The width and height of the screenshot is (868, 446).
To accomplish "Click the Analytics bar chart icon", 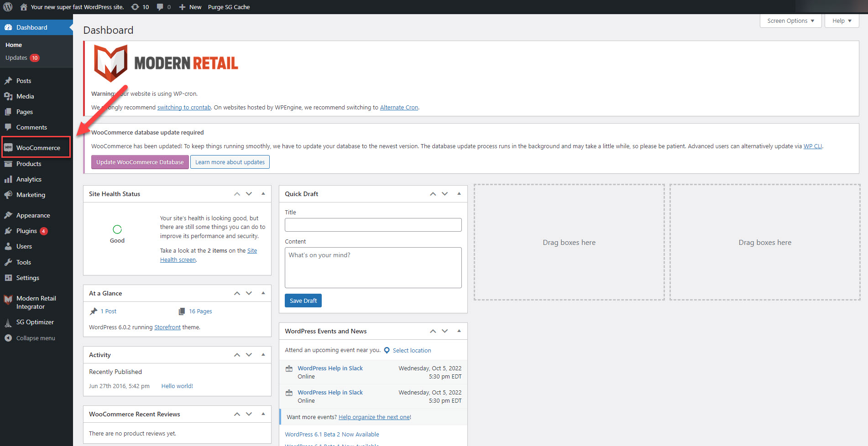I will 8,179.
